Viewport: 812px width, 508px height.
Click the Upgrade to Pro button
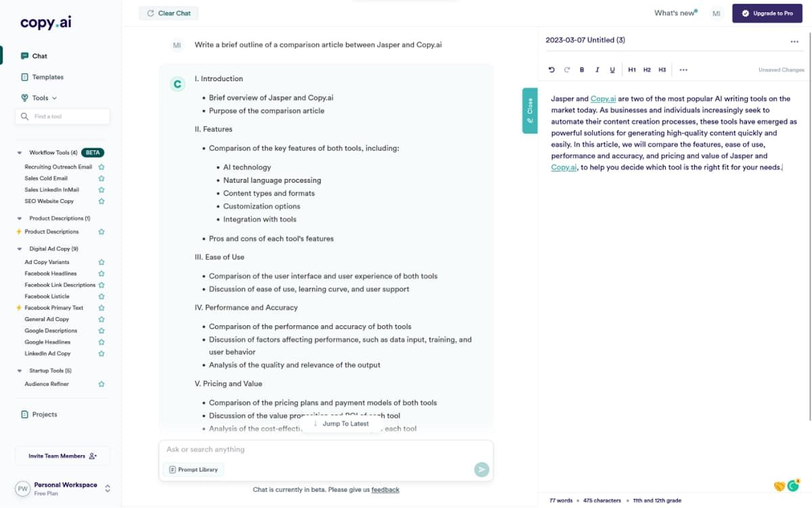(x=767, y=13)
